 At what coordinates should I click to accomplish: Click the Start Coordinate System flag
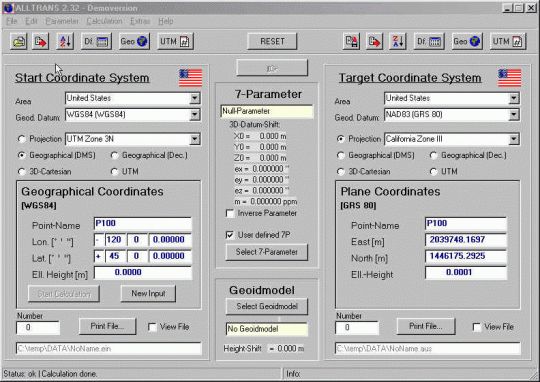click(x=190, y=78)
